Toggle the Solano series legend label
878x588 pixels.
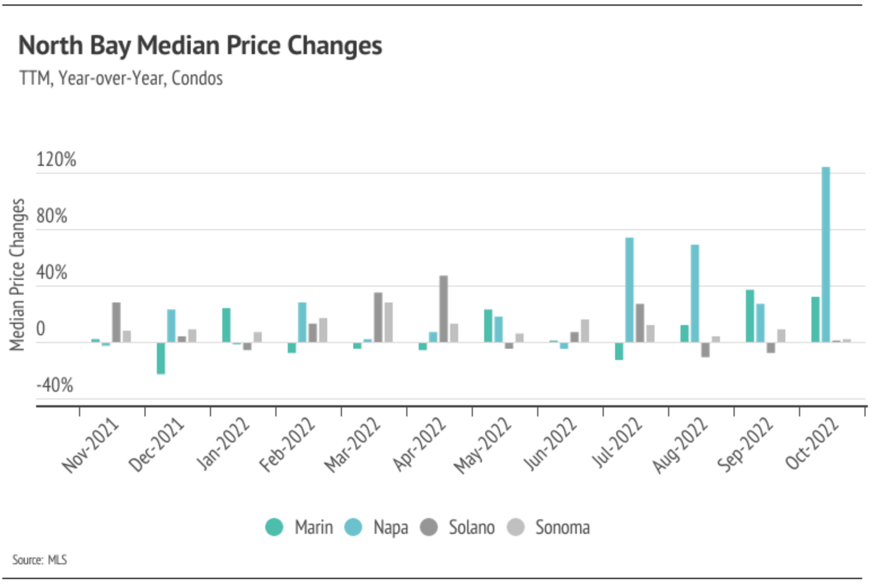[x=471, y=527]
